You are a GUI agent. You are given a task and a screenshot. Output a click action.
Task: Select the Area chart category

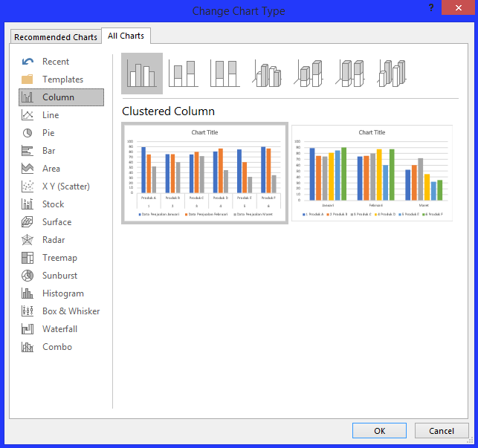click(x=61, y=169)
